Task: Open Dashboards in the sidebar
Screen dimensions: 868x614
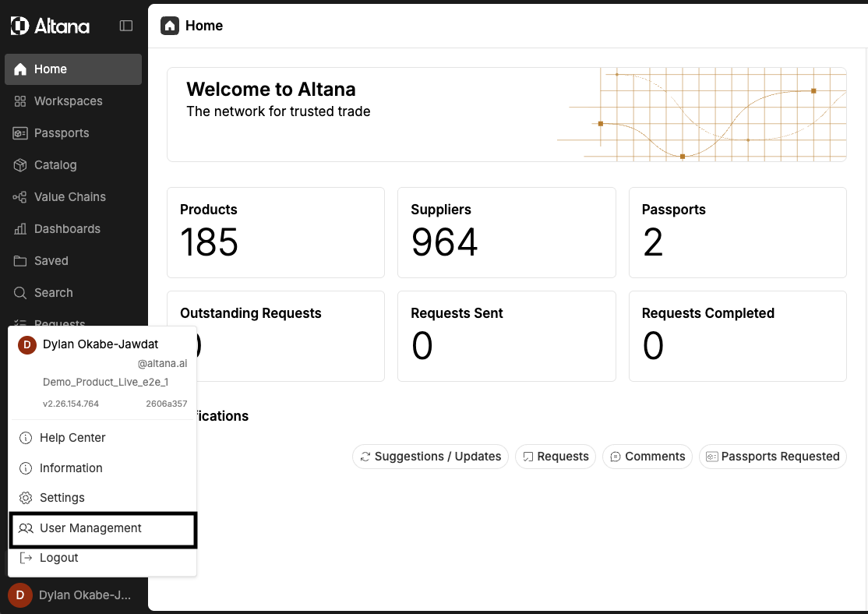Action: [x=73, y=228]
